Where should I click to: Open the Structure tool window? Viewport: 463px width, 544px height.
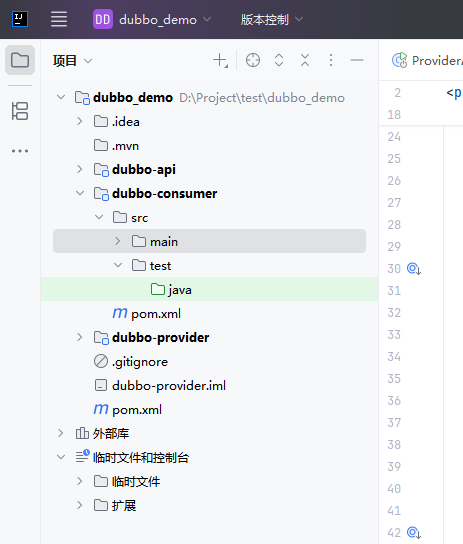click(20, 111)
